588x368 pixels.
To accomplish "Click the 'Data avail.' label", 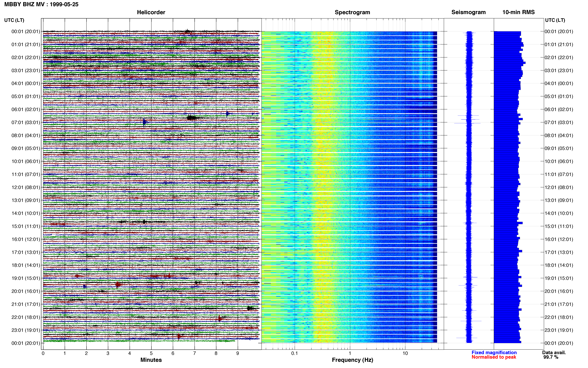I will point(554,352).
